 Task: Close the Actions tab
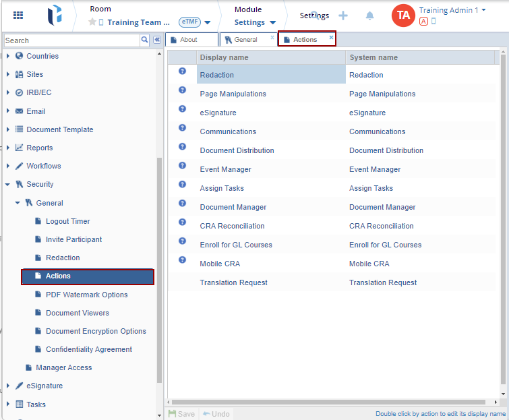[x=331, y=38]
